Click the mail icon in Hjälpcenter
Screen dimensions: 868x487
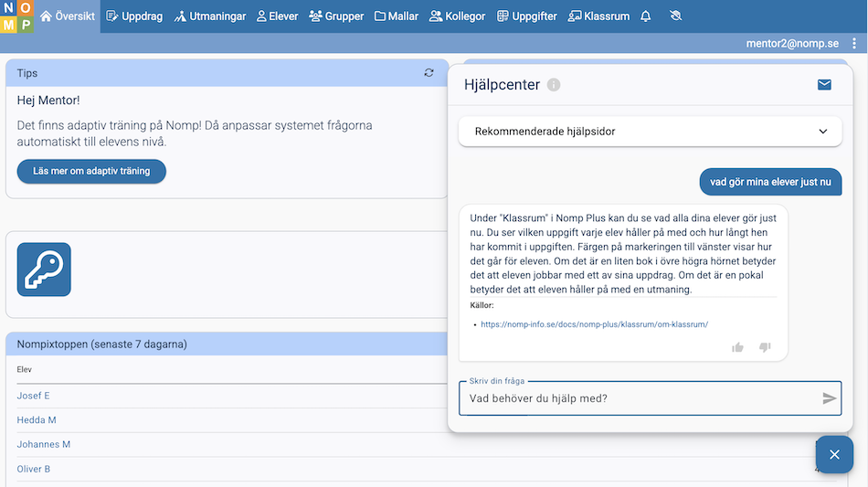coord(824,85)
